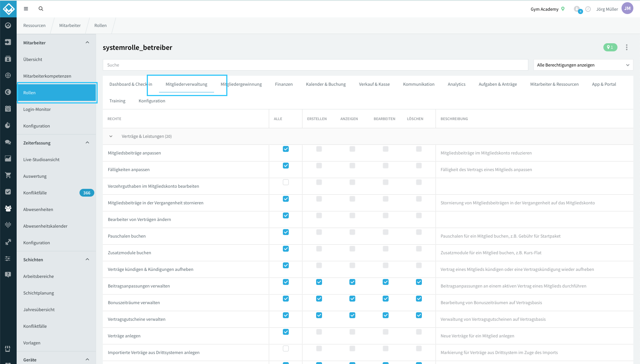This screenshot has height=364, width=640.
Task: Open the euro finance icon in the sidebar
Action: click(x=8, y=92)
